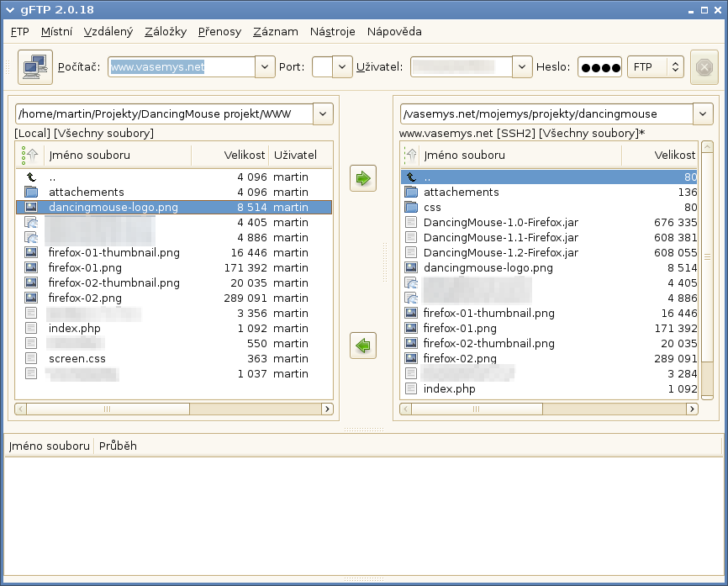Image resolution: width=728 pixels, height=586 pixels.
Task: Click the stop transfer button
Action: click(x=704, y=67)
